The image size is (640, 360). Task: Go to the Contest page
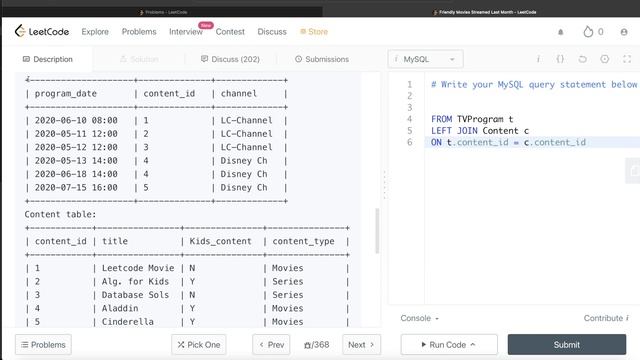click(x=230, y=32)
